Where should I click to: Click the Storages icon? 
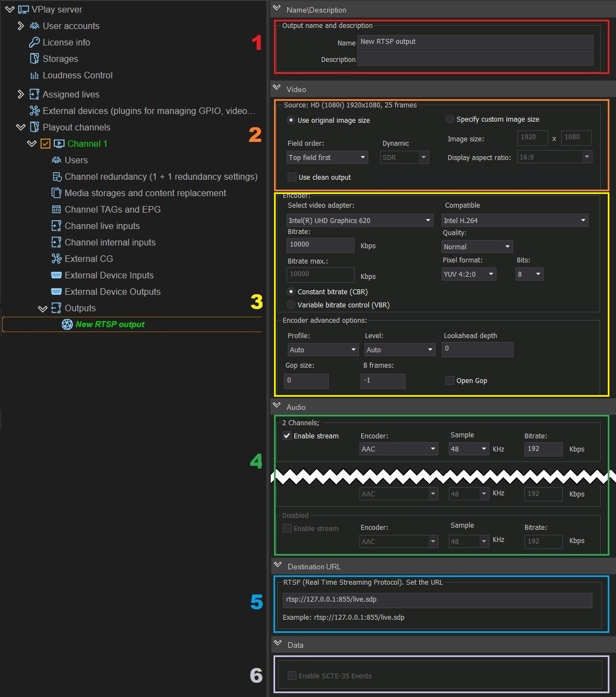[x=35, y=59]
